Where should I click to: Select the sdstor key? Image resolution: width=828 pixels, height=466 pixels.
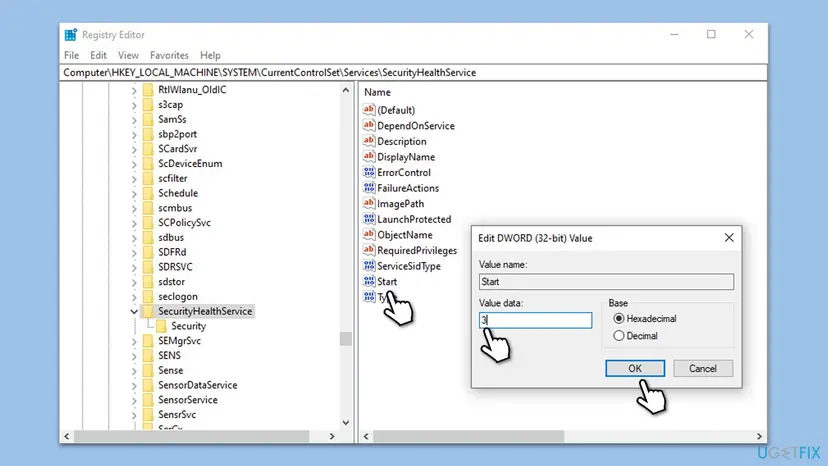click(x=172, y=282)
